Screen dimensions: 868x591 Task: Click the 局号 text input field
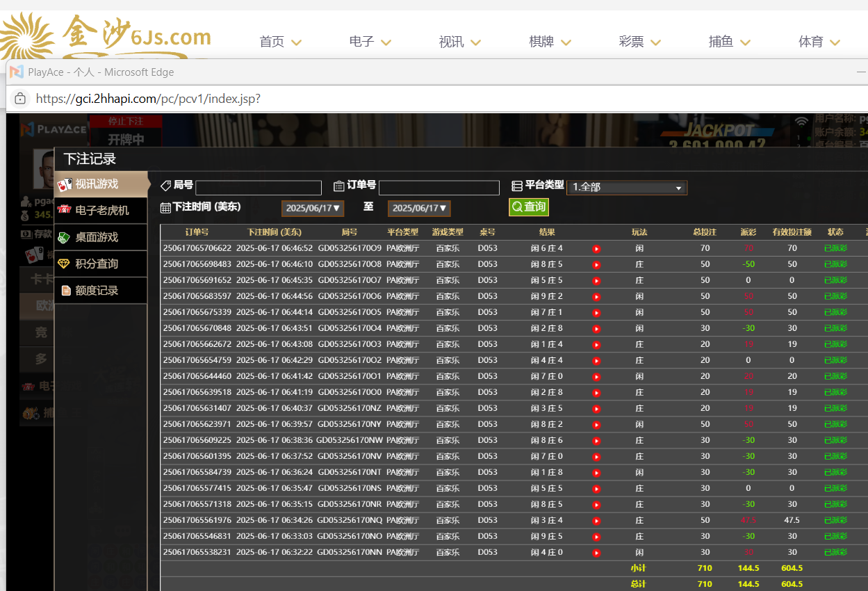click(x=259, y=188)
